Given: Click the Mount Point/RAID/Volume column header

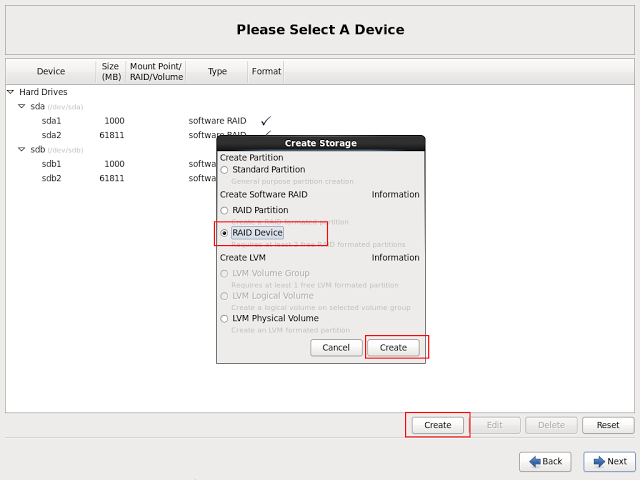Looking at the screenshot, I should (x=156, y=71).
